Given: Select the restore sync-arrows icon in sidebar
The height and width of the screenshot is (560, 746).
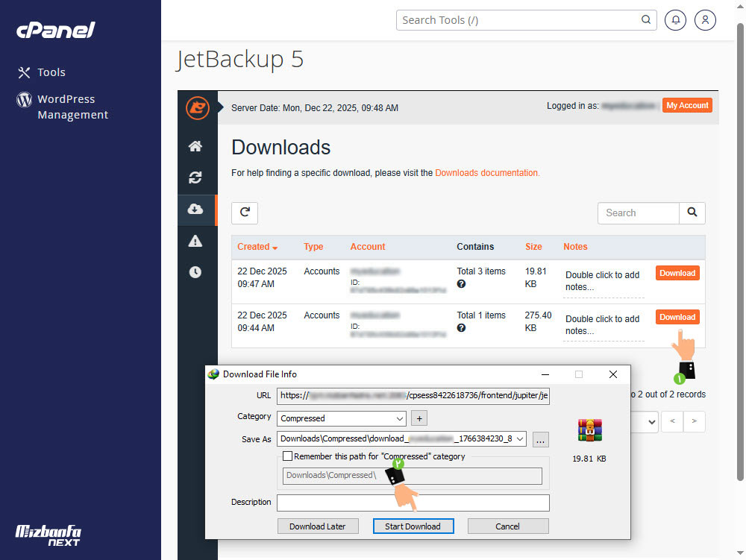Looking at the screenshot, I should [x=195, y=178].
